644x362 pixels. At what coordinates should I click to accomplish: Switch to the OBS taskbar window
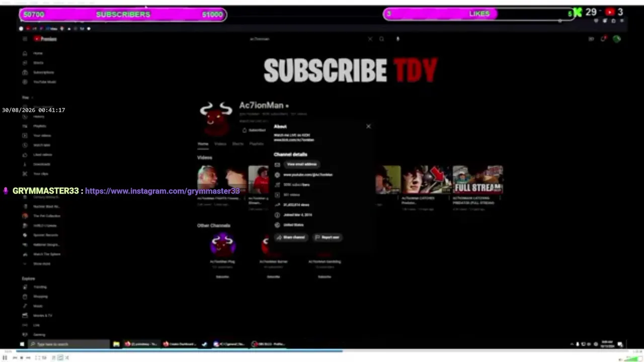click(x=269, y=344)
